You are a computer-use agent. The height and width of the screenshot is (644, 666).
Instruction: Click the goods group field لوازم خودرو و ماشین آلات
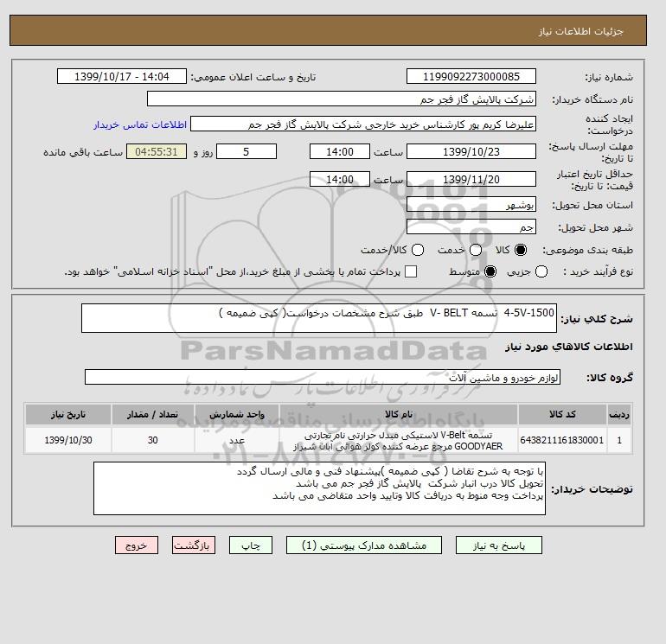323,377
